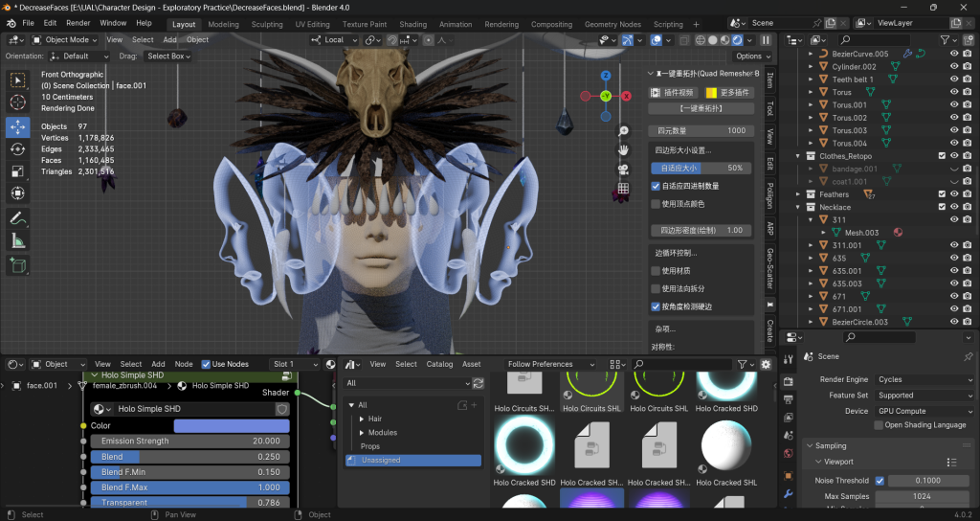The image size is (980, 521).
Task: Open the Catalog menu in asset browser
Action: click(x=439, y=364)
